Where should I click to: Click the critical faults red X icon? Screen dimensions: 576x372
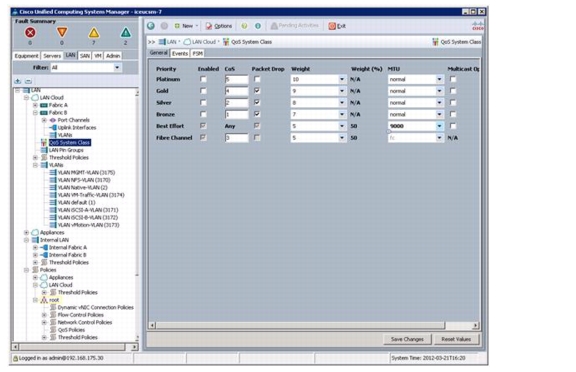point(30,33)
